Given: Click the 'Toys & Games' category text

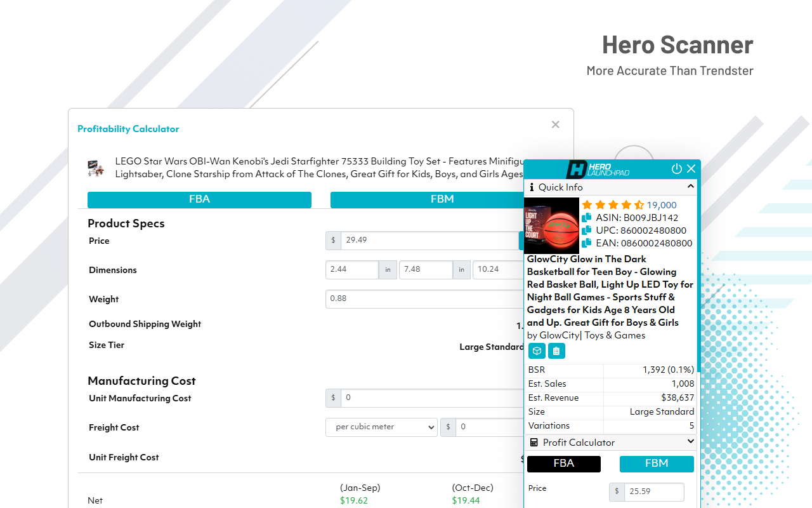Looking at the screenshot, I should coord(615,335).
